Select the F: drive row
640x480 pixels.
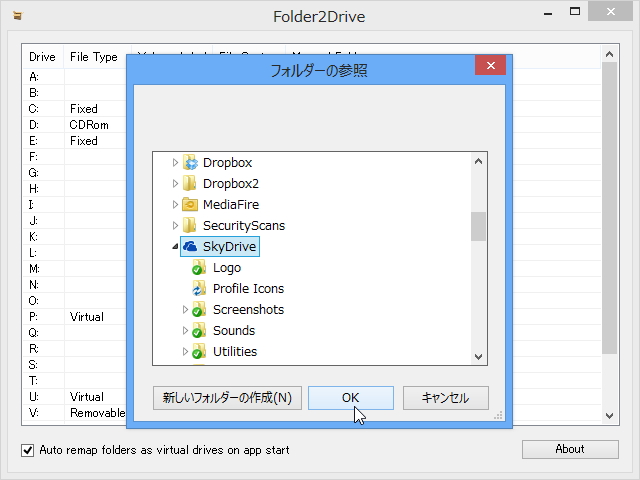pyautogui.click(x=74, y=157)
